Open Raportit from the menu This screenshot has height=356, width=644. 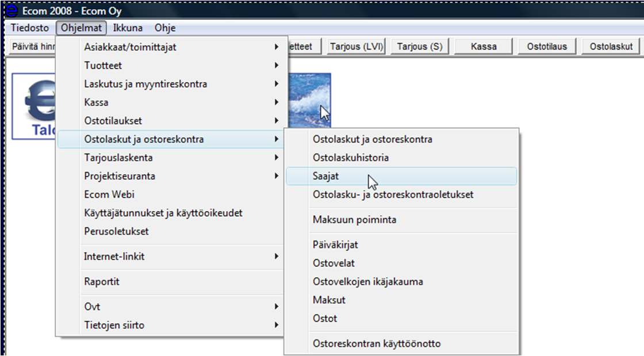click(170, 282)
